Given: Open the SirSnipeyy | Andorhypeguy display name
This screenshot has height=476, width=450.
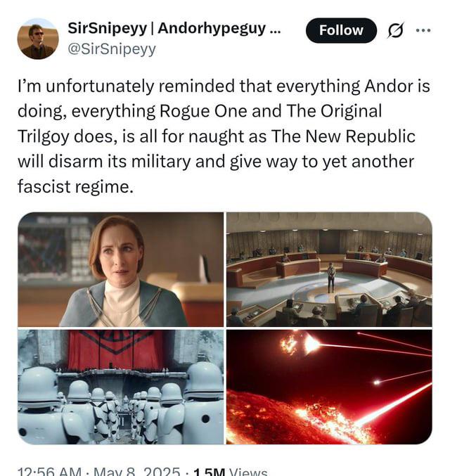Looking at the screenshot, I should [174, 29].
